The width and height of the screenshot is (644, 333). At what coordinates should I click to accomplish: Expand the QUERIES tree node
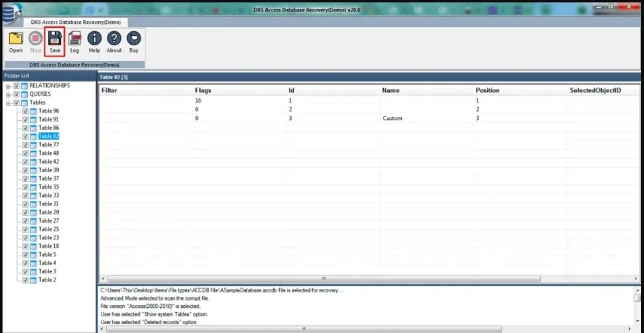(x=8, y=94)
